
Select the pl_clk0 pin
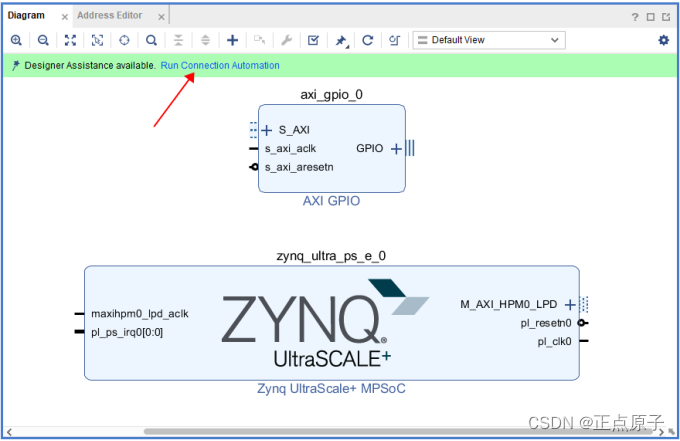point(554,342)
